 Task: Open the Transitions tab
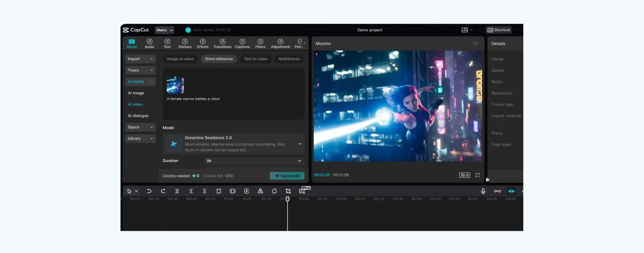coord(222,43)
